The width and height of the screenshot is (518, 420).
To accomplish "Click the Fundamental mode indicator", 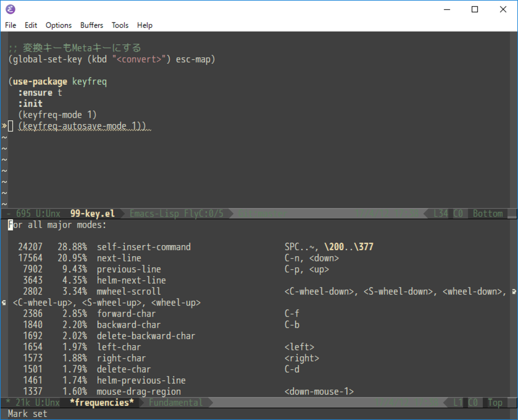I will click(x=175, y=403).
